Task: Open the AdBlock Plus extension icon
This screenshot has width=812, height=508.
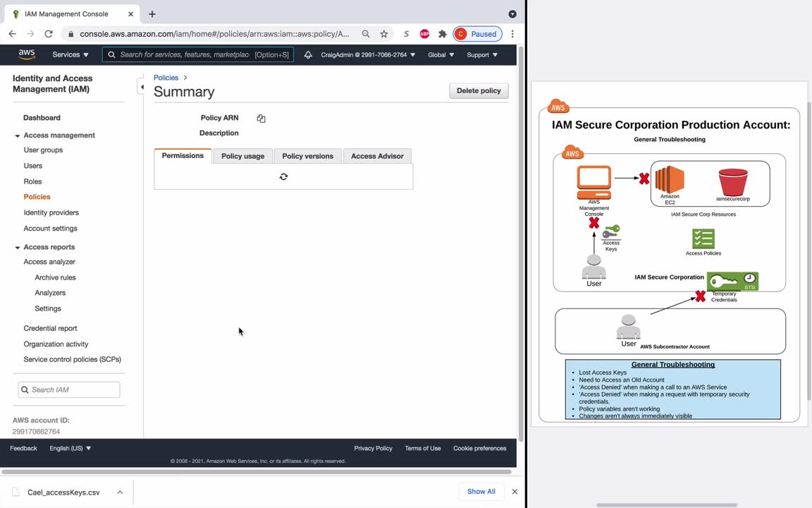Action: pyautogui.click(x=424, y=34)
